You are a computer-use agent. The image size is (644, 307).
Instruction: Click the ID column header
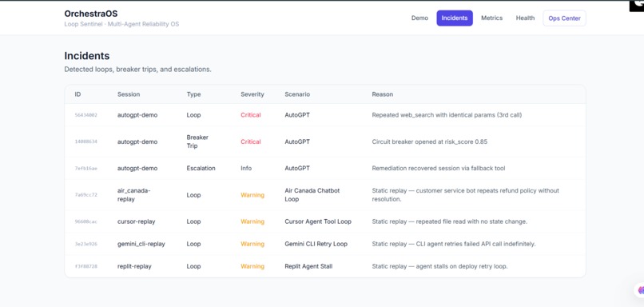(78, 94)
